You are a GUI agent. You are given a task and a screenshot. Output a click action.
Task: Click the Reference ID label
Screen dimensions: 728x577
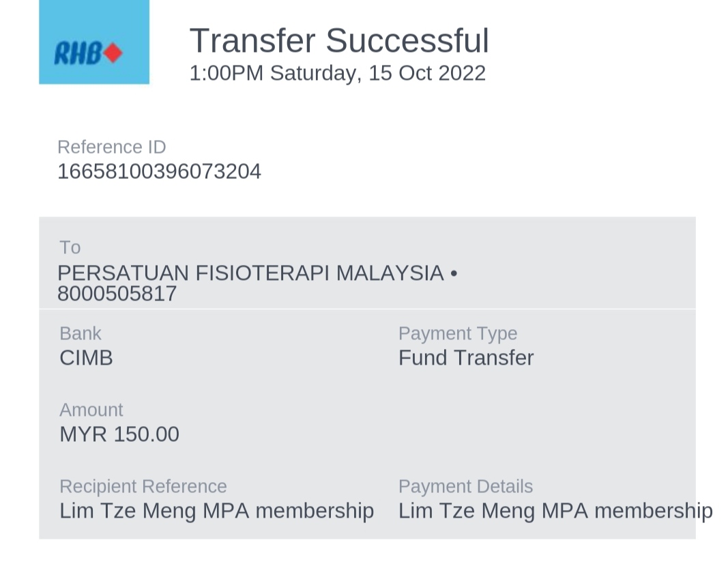(111, 147)
